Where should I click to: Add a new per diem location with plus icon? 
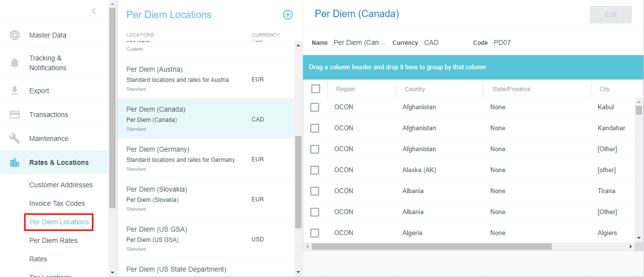pyautogui.click(x=288, y=15)
